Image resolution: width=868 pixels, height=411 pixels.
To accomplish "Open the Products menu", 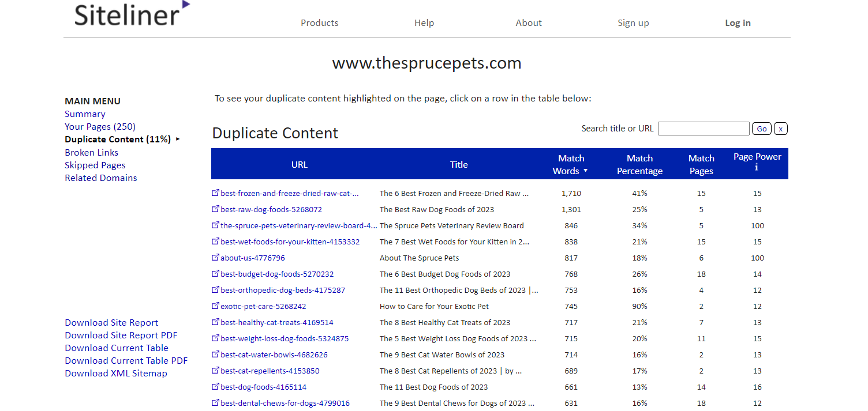I will 320,23.
